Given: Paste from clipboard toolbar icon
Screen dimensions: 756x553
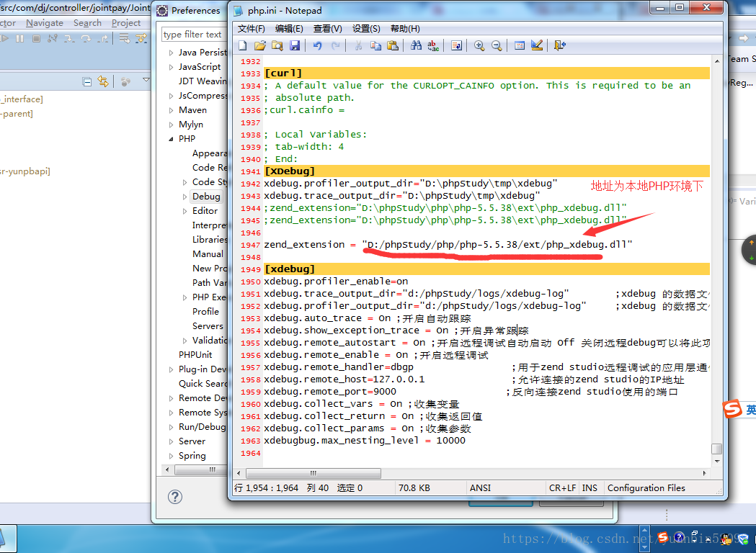Looking at the screenshot, I should (393, 45).
